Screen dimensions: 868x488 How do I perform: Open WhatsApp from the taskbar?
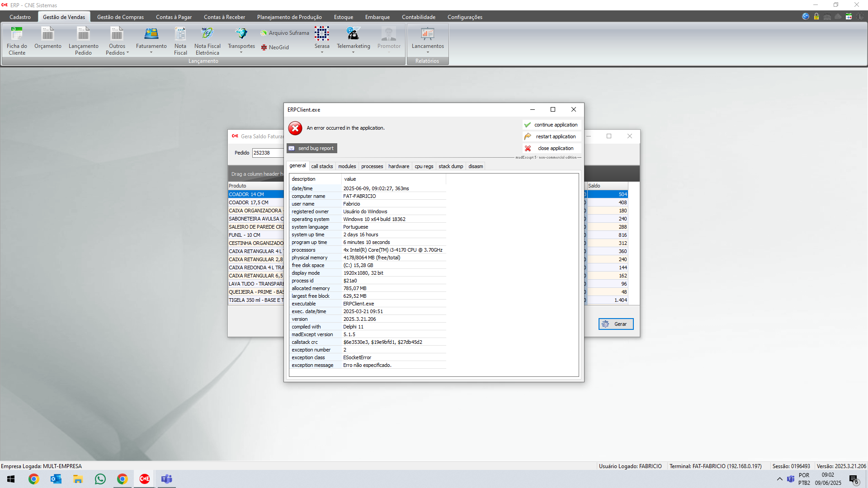pos(100,479)
